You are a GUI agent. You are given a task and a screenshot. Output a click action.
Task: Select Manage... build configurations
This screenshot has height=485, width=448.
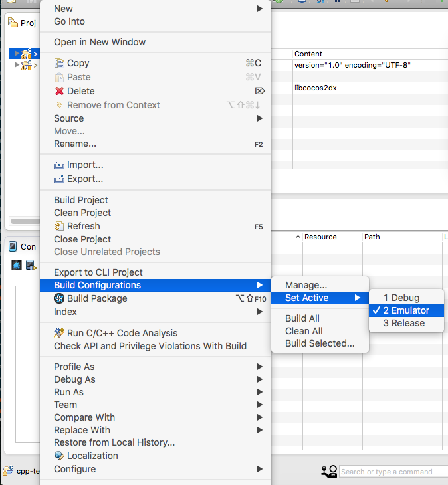pyautogui.click(x=306, y=285)
